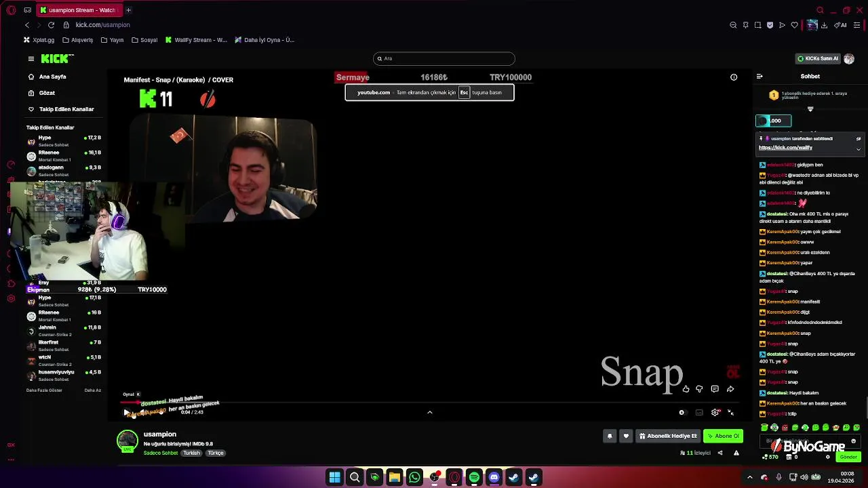Open chat settings gear

[828, 457]
